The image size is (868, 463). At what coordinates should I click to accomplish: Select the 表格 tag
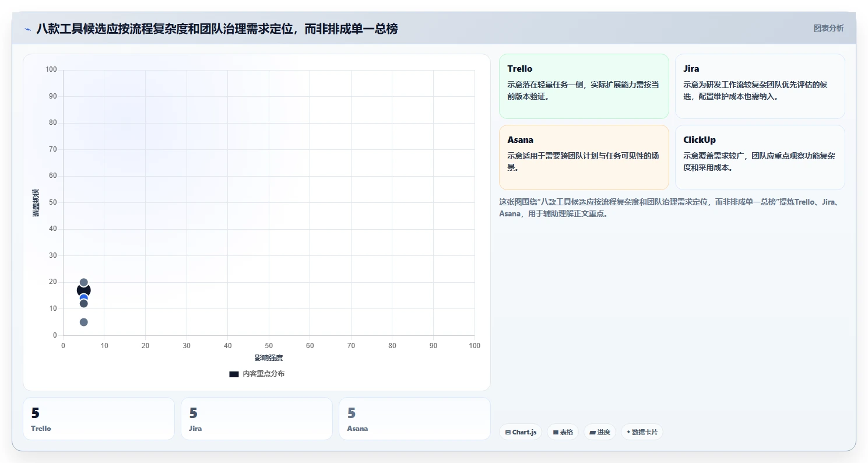[563, 432]
